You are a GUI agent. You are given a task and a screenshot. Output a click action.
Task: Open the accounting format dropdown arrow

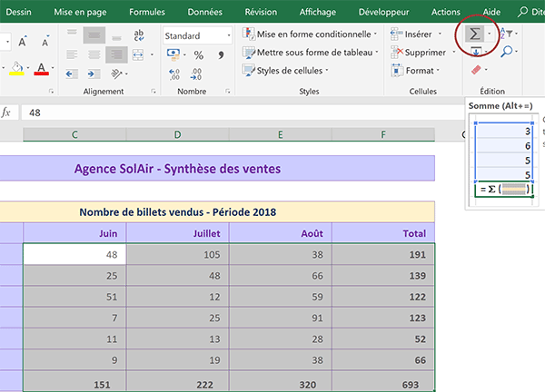[x=184, y=54]
